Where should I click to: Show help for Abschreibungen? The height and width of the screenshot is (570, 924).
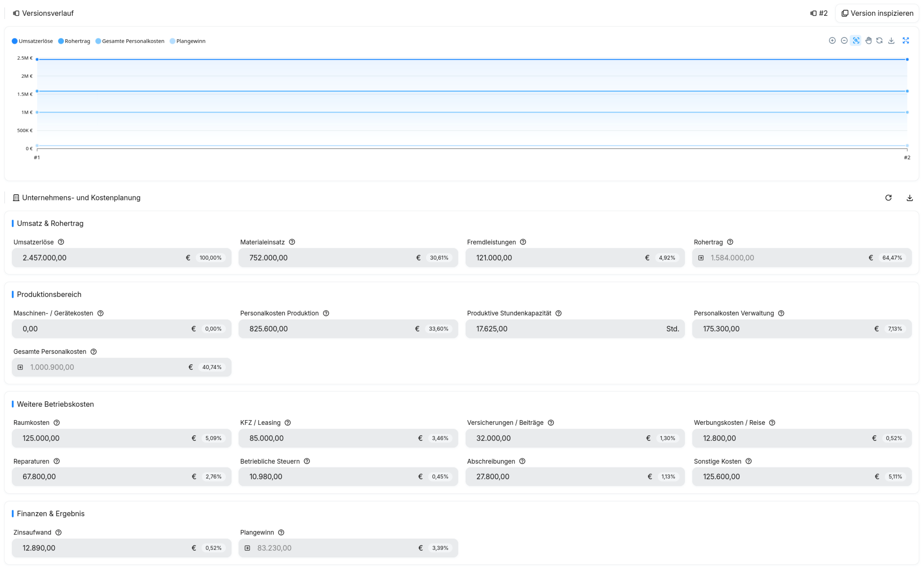522,461
